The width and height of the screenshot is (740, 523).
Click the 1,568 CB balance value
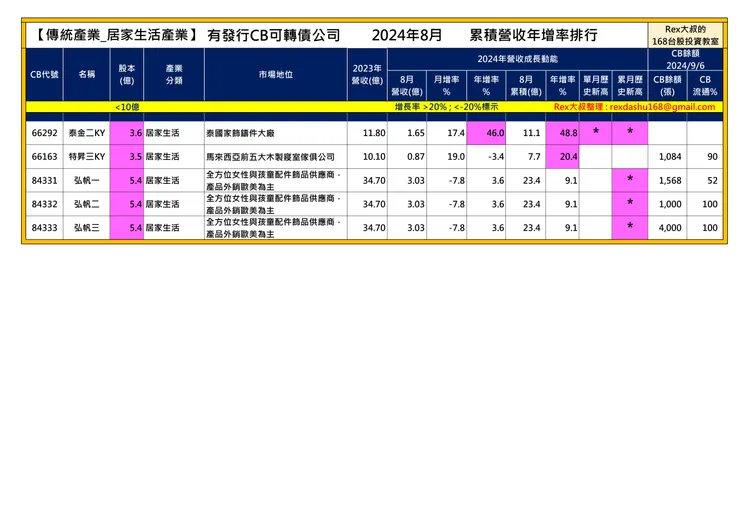click(670, 180)
